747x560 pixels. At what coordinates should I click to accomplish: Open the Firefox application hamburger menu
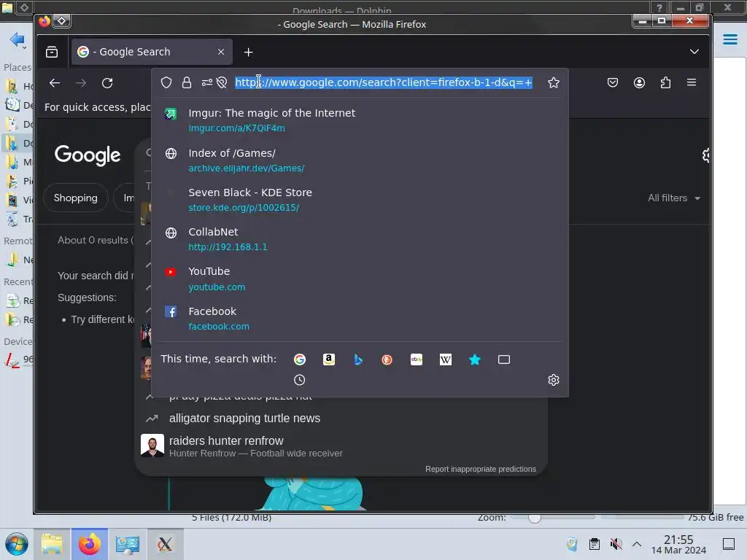[692, 82]
